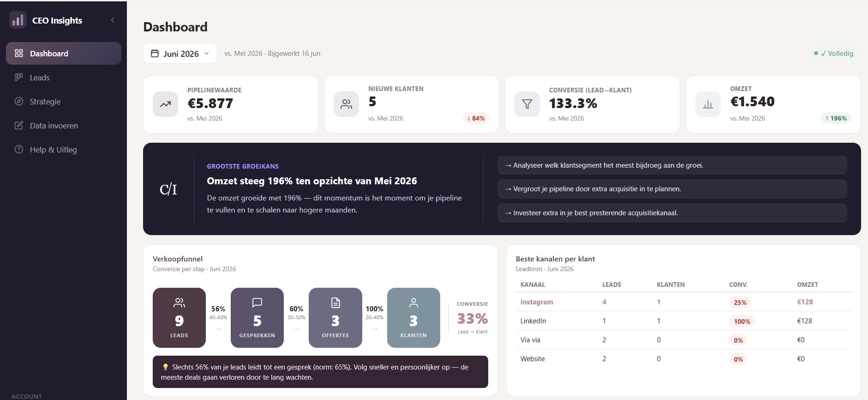Click the 9 Leads funnel card
The height and width of the screenshot is (400, 868).
point(179,318)
